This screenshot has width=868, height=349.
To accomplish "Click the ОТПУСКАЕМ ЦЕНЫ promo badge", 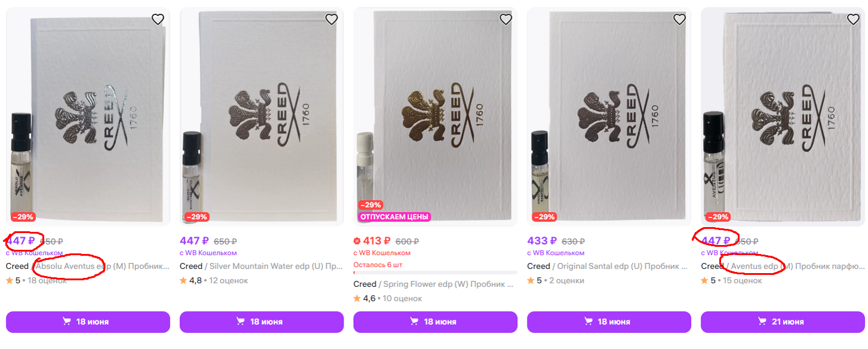I will [x=394, y=217].
